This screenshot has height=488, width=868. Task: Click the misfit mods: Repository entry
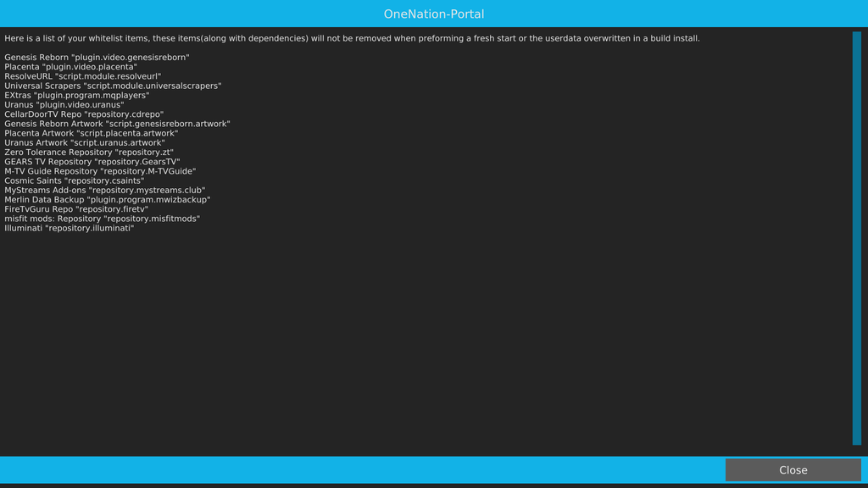pyautogui.click(x=103, y=219)
